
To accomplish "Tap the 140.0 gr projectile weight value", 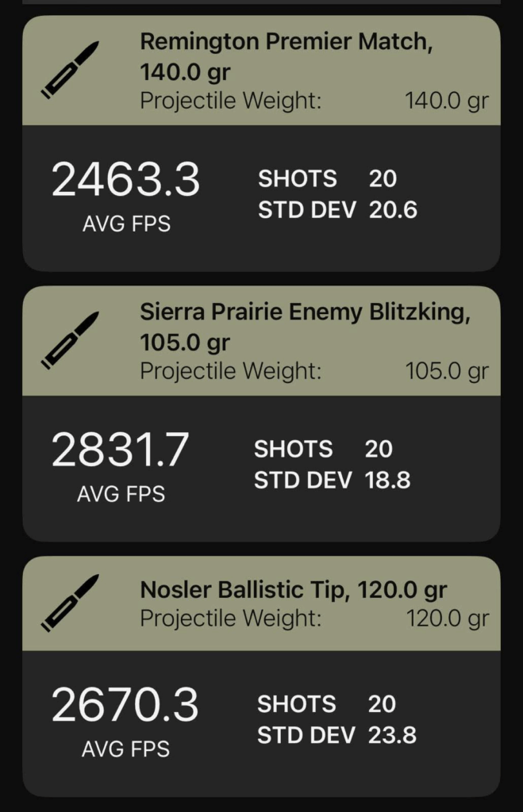I will [447, 101].
